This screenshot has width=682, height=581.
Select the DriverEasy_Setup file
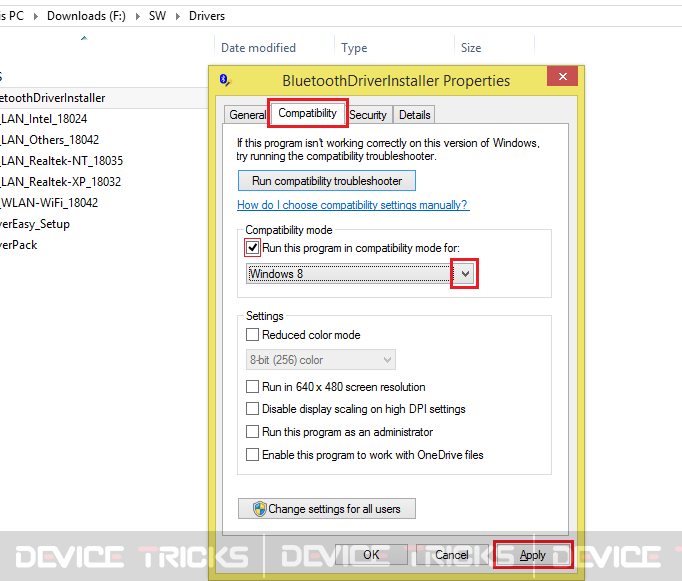pos(35,224)
